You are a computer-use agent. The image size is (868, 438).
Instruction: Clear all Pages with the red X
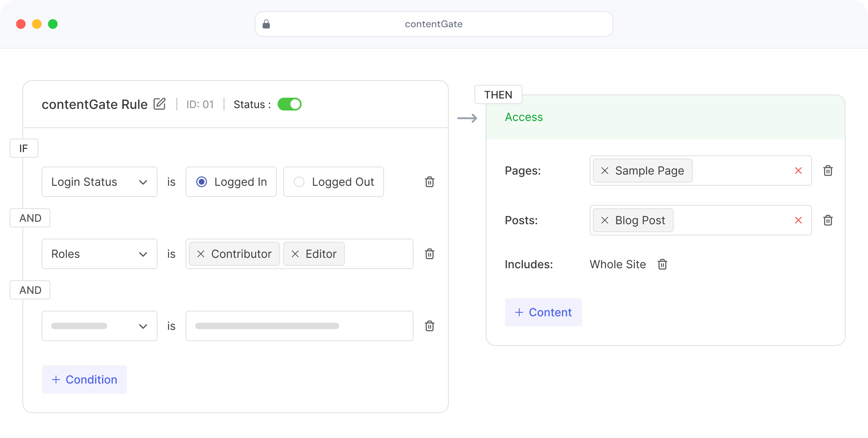pyautogui.click(x=798, y=171)
